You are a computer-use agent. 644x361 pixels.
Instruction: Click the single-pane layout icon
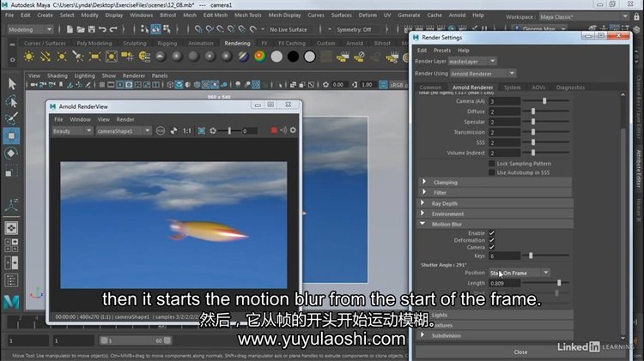[11, 228]
